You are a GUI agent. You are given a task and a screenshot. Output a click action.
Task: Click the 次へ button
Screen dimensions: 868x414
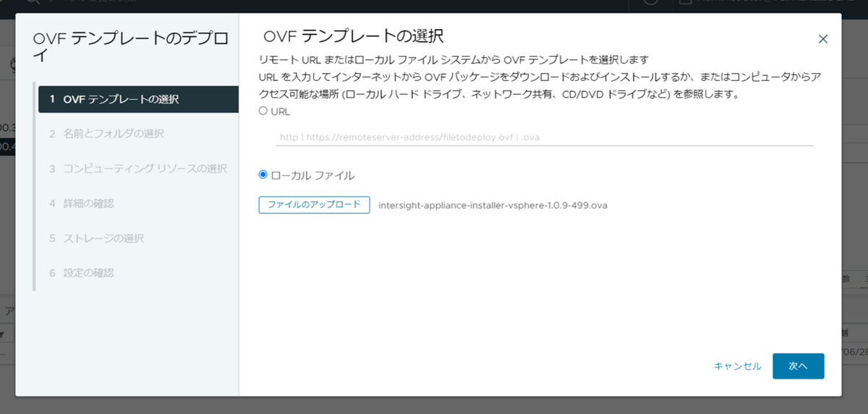tap(798, 366)
